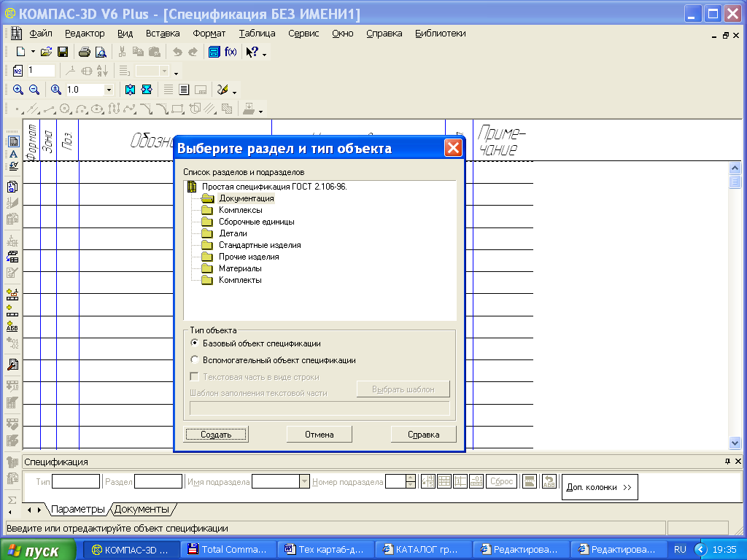Click the пуск Start button
The width and height of the screenshot is (747, 560).
37,551
